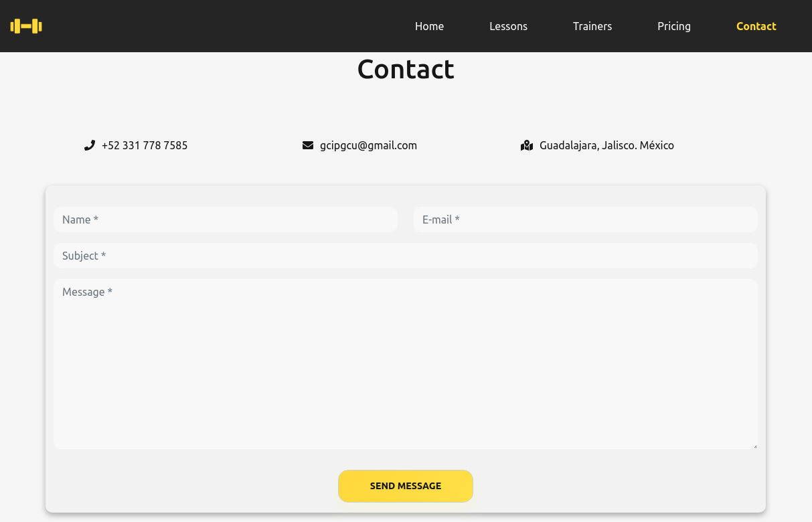
Task: Click the Guadalajara, Jalisco address text
Action: [606, 145]
